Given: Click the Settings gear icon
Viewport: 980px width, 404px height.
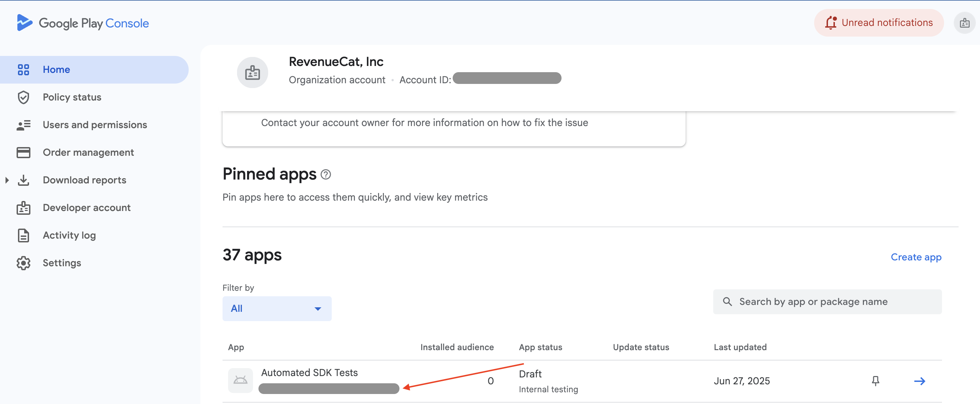Looking at the screenshot, I should pyautogui.click(x=23, y=263).
